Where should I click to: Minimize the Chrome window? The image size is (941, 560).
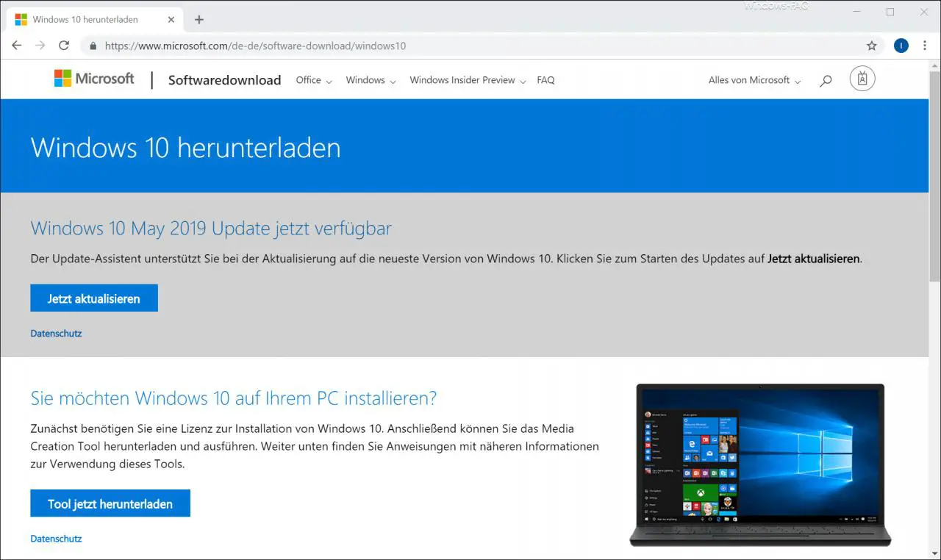tap(857, 12)
